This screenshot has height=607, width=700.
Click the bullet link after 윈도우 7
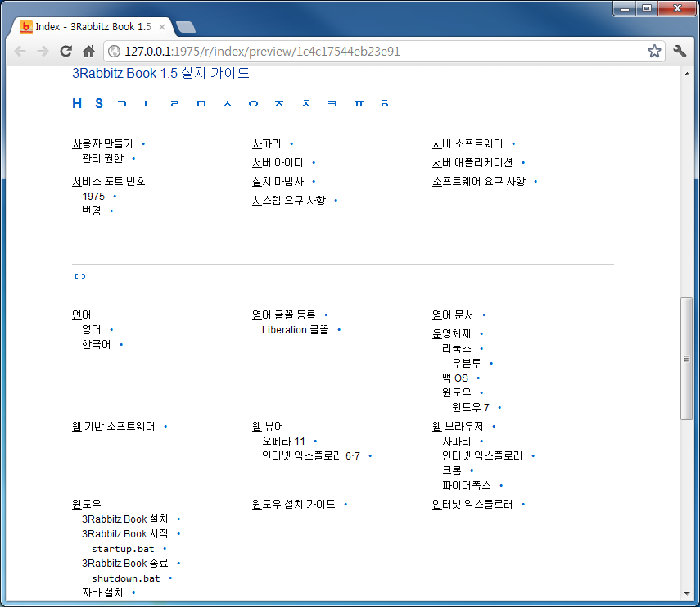click(x=499, y=407)
